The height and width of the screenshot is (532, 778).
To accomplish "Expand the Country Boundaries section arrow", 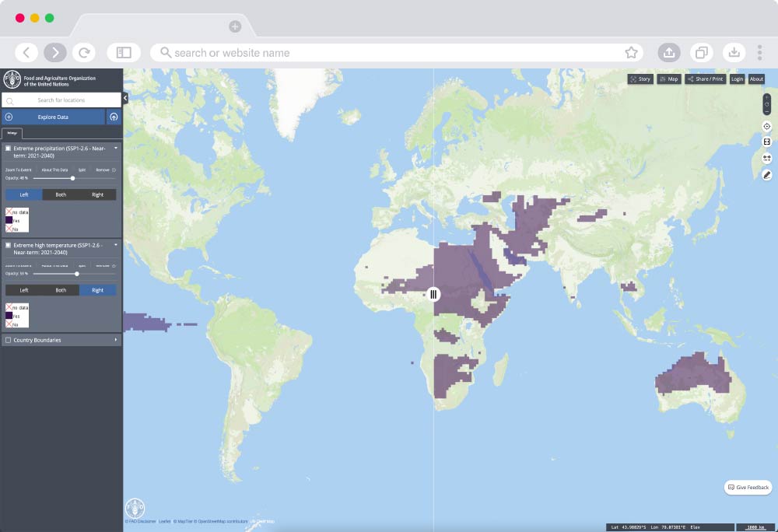I will 117,340.
